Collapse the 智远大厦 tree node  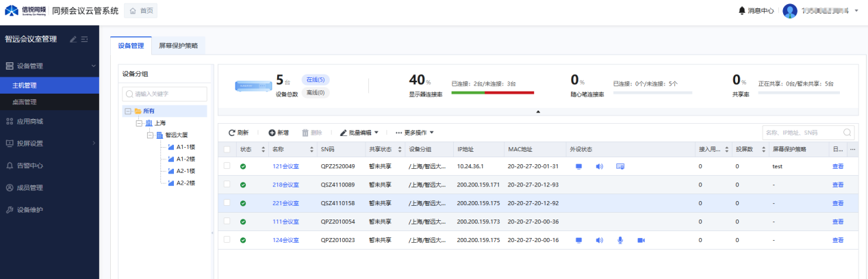(150, 135)
